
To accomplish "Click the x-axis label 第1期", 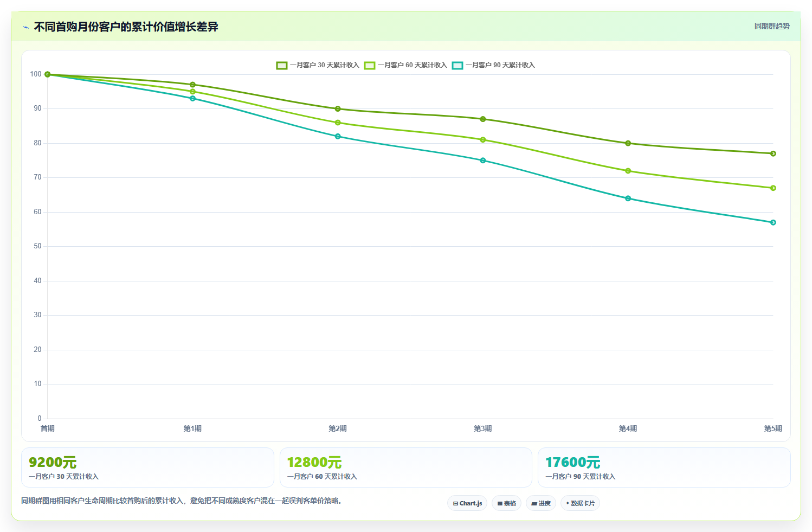I will (x=192, y=428).
